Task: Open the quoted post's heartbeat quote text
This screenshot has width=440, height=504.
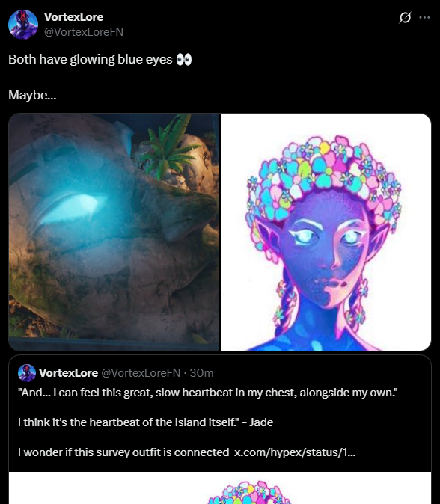Action: pos(208,393)
